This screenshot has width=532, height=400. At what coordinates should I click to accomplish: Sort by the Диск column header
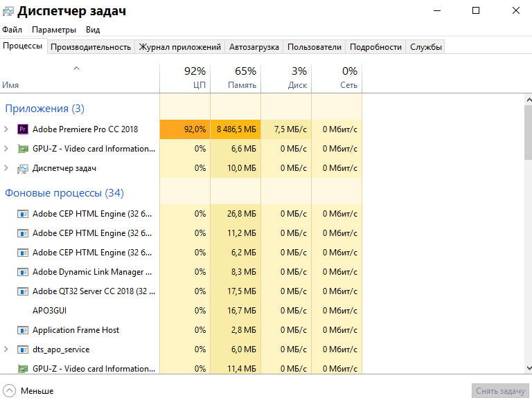point(286,78)
